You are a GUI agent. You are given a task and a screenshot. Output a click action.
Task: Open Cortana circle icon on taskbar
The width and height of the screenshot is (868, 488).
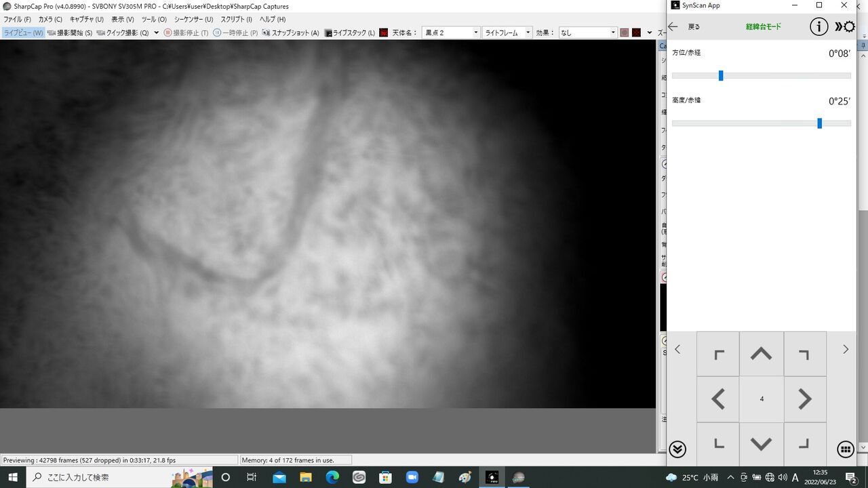(226, 477)
